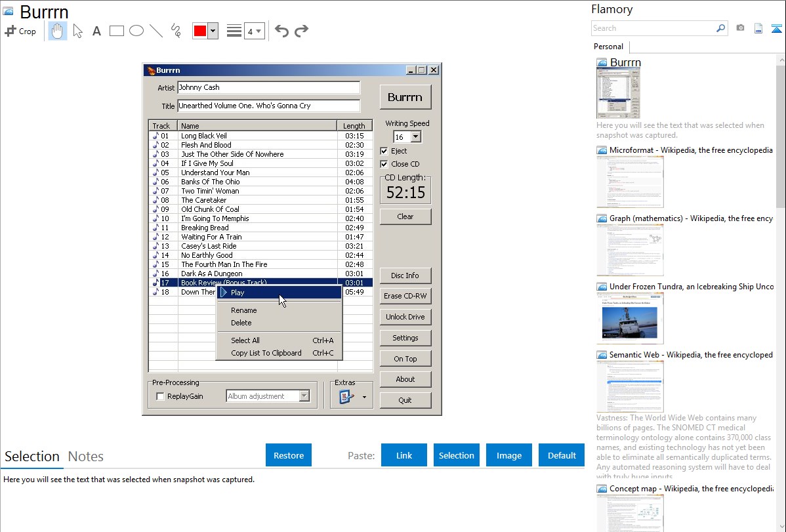Choose Copy List To Clipboard
Viewport: 786px width, 532px height.
click(279, 353)
